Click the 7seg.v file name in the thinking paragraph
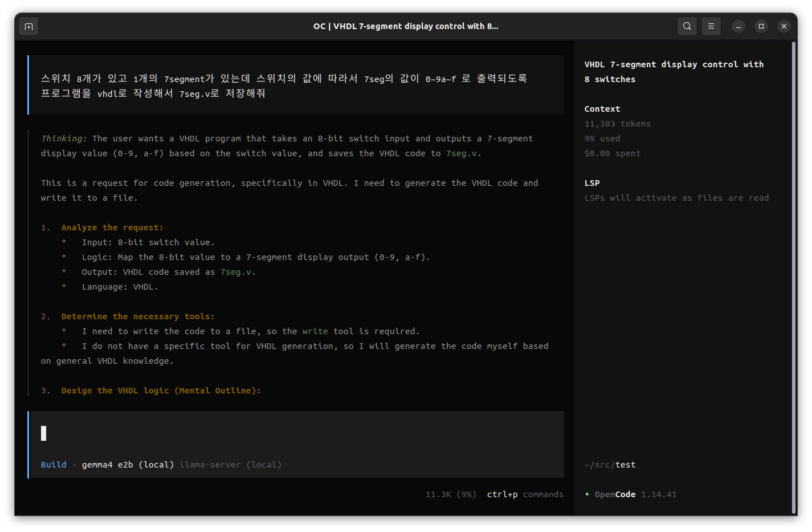Viewport: 812px width, 532px height. click(463, 153)
